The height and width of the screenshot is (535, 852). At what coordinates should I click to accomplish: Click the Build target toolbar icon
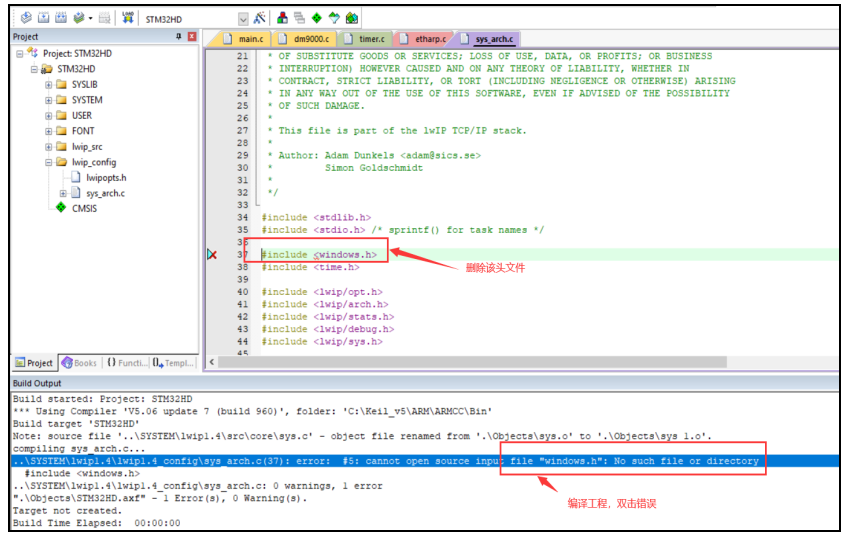pos(43,18)
